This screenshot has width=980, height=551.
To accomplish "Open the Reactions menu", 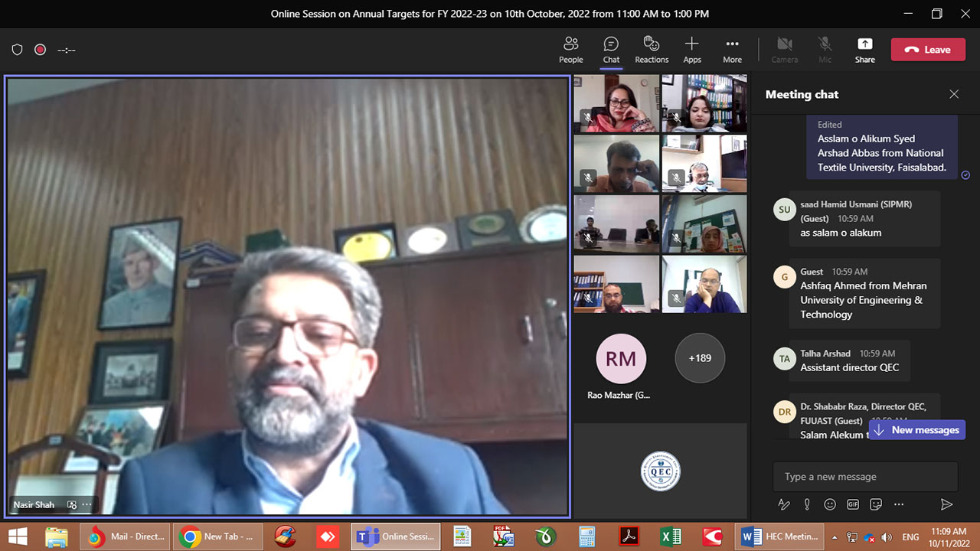I will tap(652, 50).
